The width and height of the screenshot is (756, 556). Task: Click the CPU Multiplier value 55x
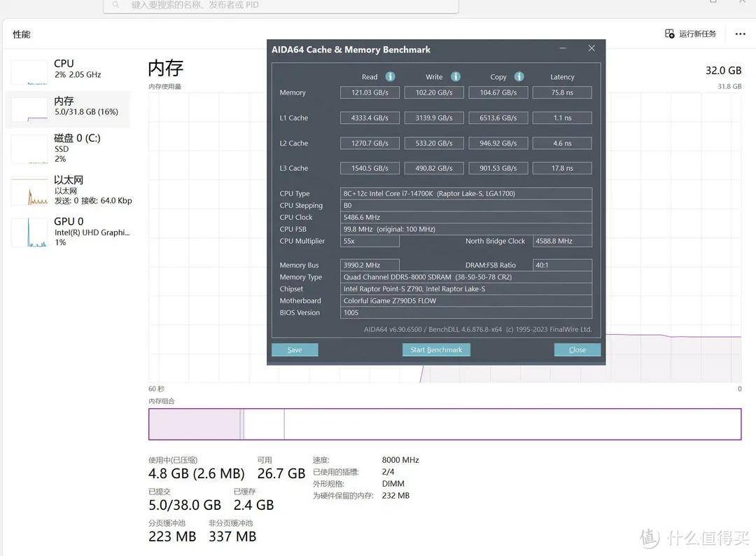click(x=370, y=241)
